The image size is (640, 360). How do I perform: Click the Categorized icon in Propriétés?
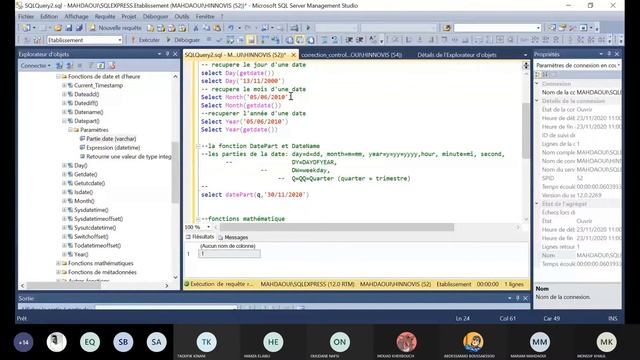tap(538, 74)
